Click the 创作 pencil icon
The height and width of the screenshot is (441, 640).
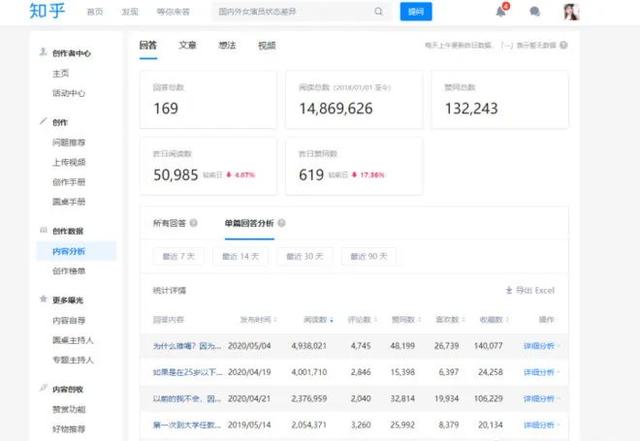(x=43, y=121)
